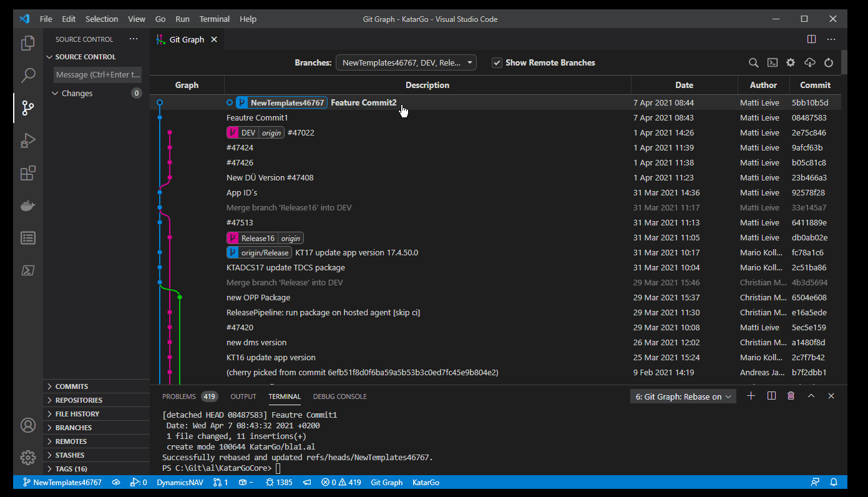
Task: Select the 'Feautre Commit1' commit row
Action: point(495,117)
